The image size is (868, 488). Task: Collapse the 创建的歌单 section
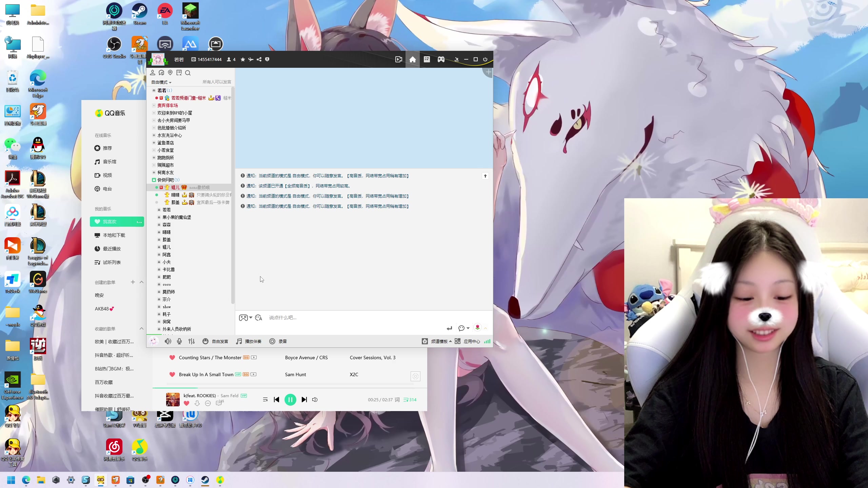(x=142, y=282)
